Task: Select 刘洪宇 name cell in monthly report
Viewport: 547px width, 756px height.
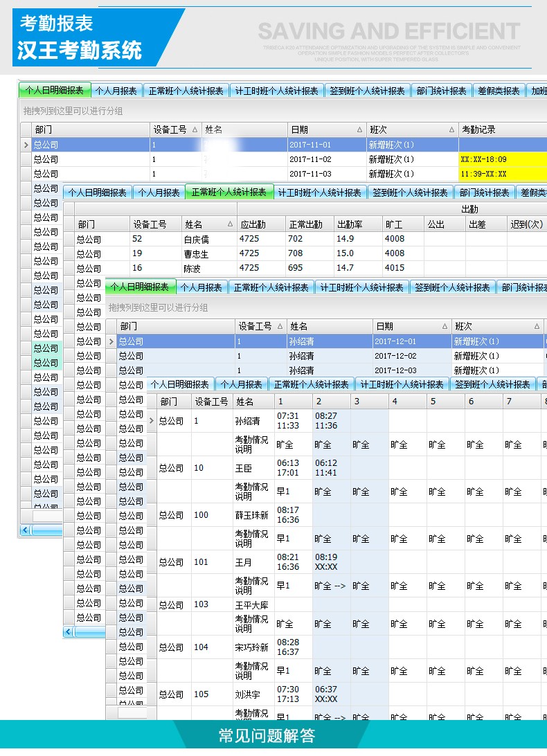Action: 253,694
